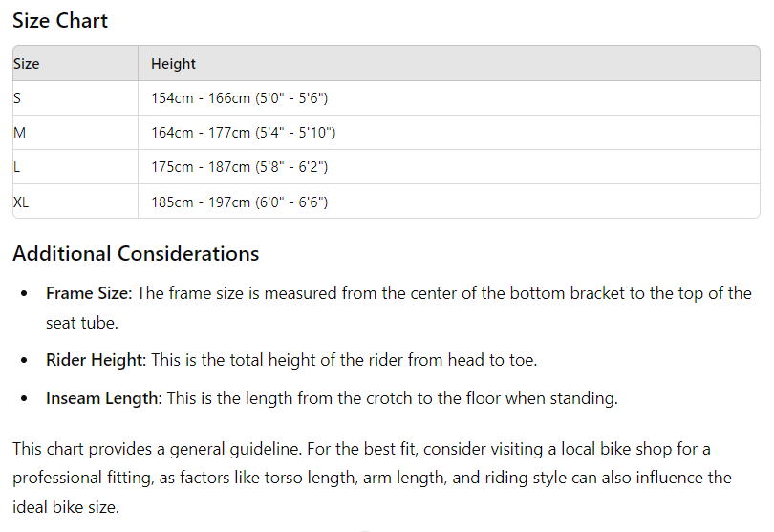The width and height of the screenshot is (774, 532).
Task: Click the "L" size cell
Action: (x=17, y=167)
